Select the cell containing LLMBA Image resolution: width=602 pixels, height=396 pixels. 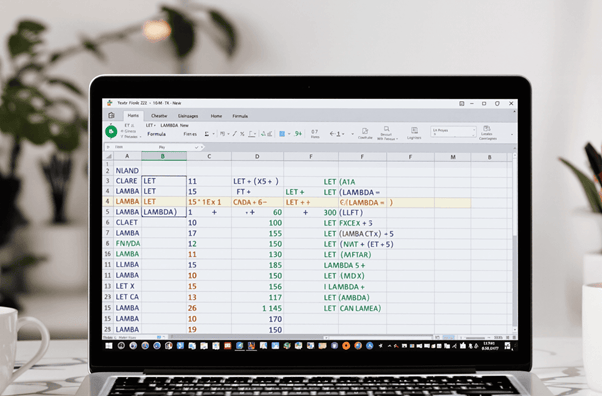(127, 265)
